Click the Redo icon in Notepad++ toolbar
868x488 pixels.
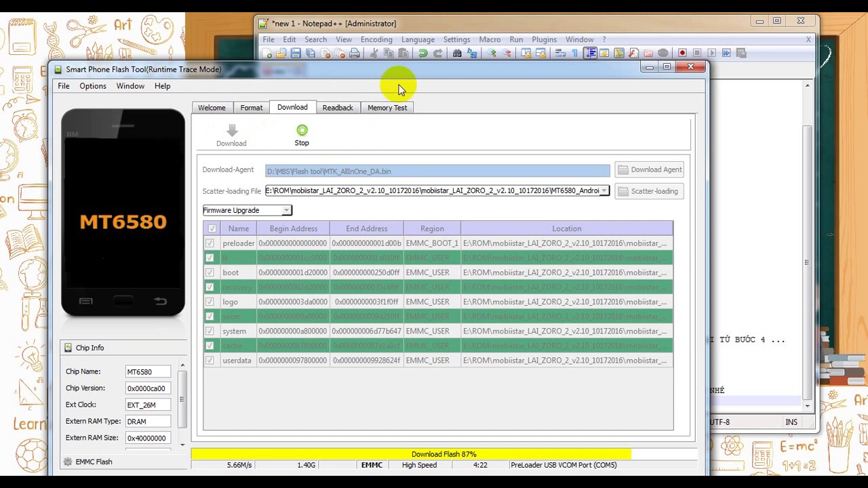pos(437,53)
